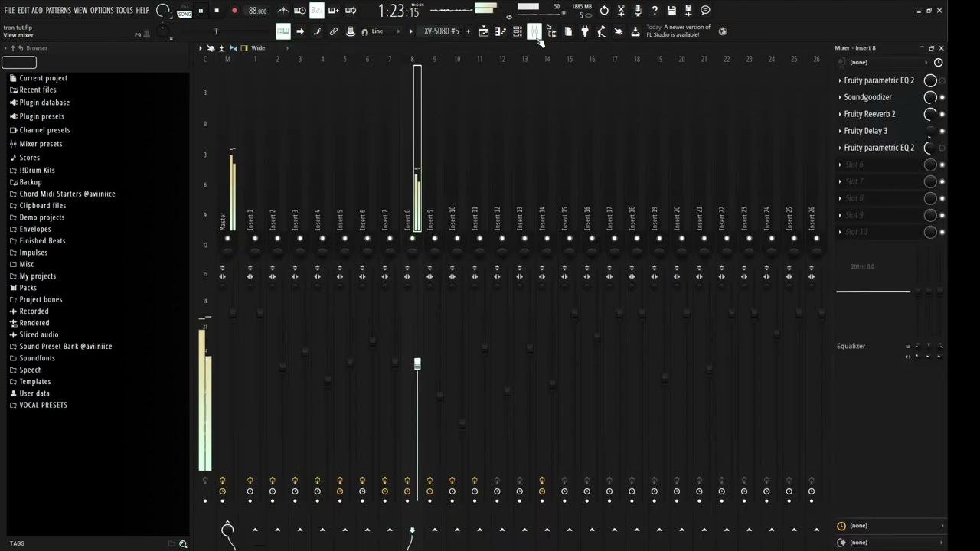Click the stop playback button
This screenshot has height=551, width=980.
(x=217, y=11)
